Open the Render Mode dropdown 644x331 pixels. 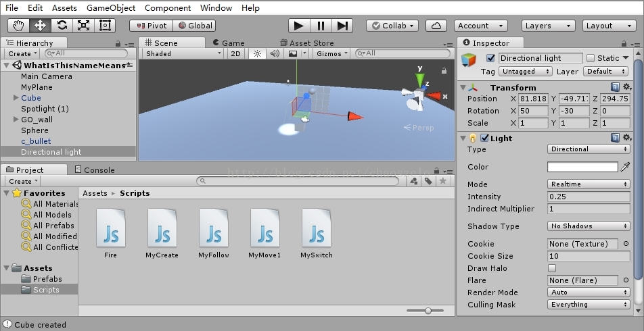[x=589, y=292]
